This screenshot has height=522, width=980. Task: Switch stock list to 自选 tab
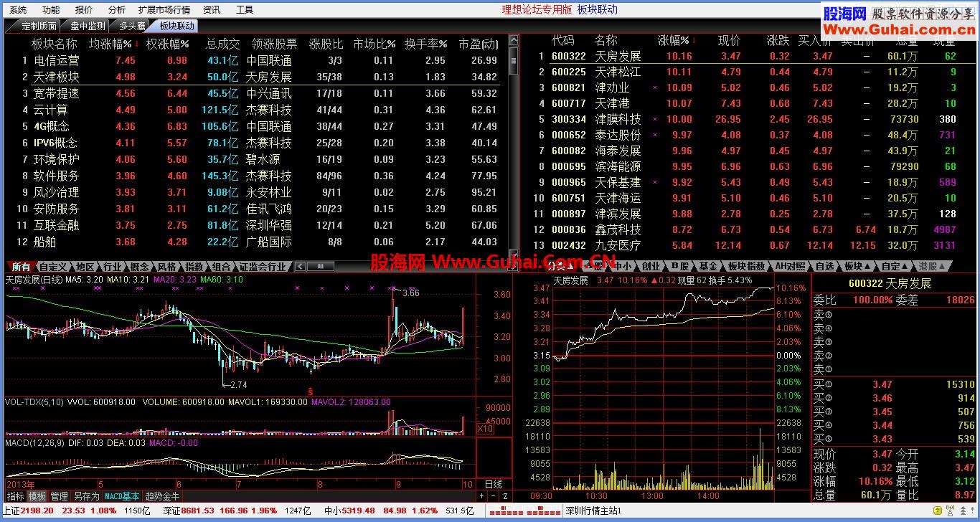click(825, 266)
